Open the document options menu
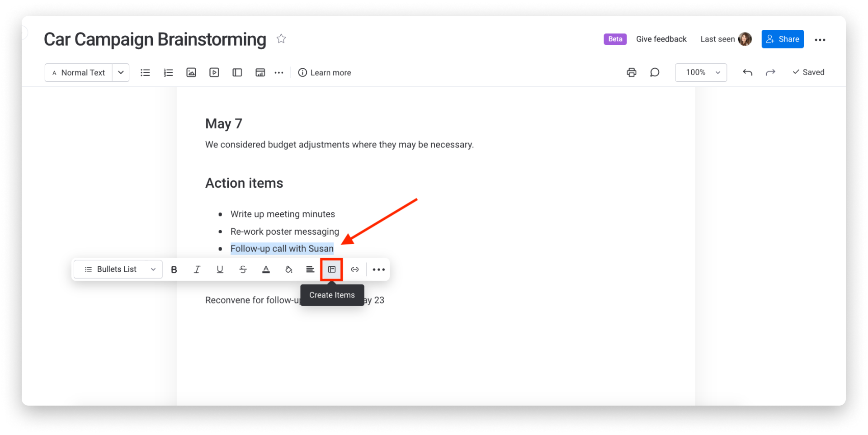 (x=820, y=40)
